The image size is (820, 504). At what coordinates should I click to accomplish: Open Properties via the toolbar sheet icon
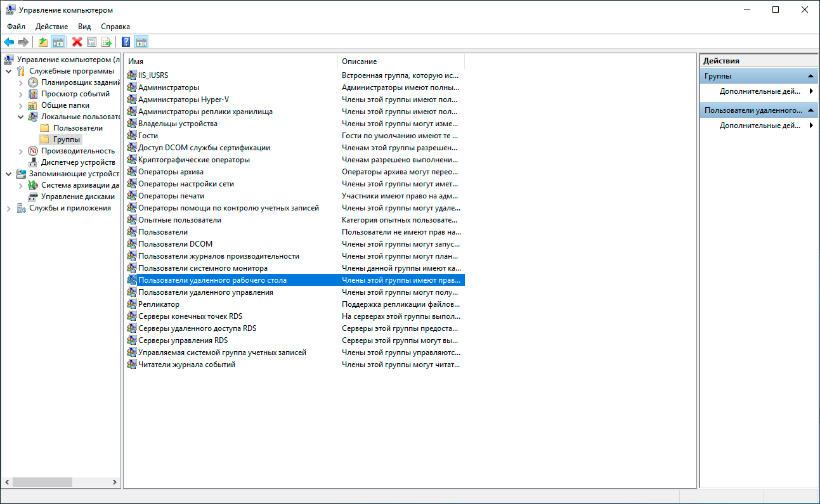pyautogui.click(x=92, y=42)
